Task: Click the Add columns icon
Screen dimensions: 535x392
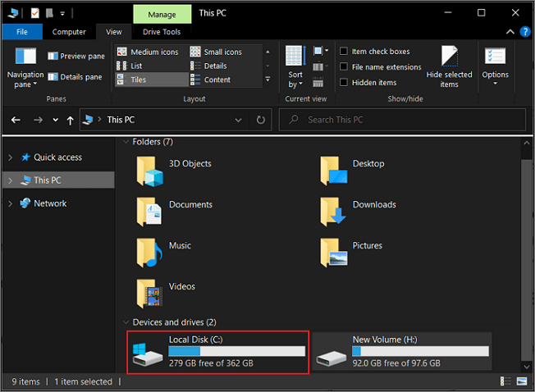Action: coord(320,66)
